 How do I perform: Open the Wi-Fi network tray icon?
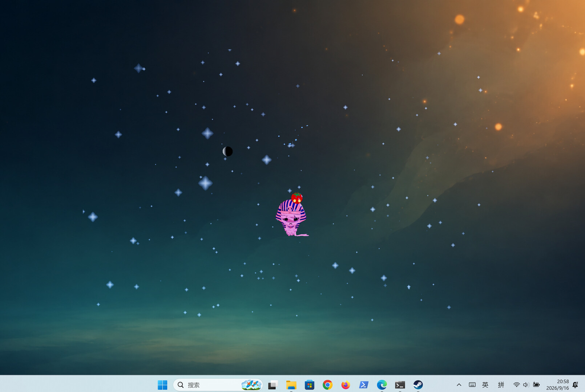click(x=516, y=385)
